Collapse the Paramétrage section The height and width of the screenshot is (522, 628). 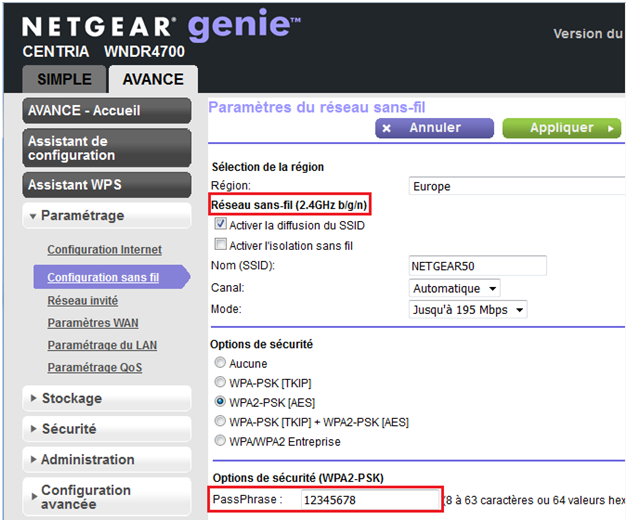pos(107,216)
